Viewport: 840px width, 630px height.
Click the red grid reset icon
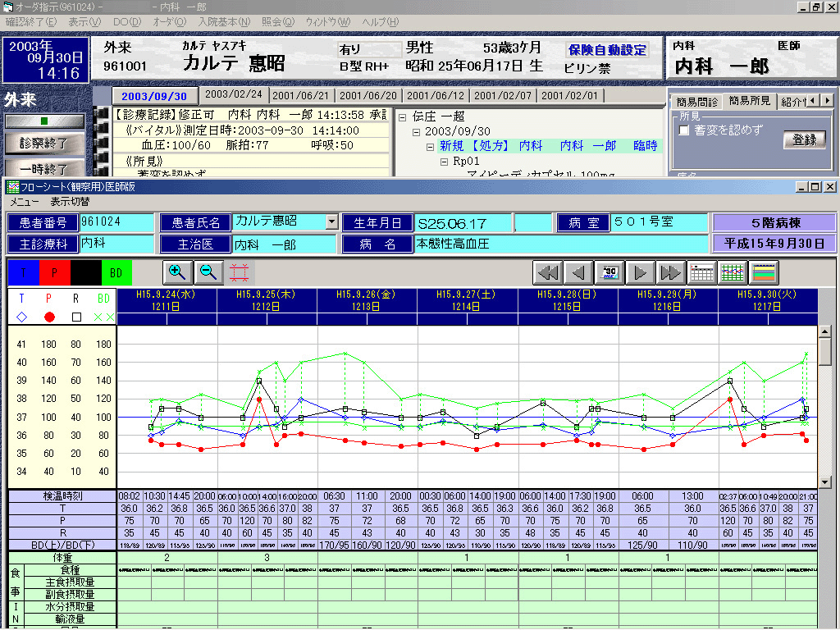pos(241,272)
